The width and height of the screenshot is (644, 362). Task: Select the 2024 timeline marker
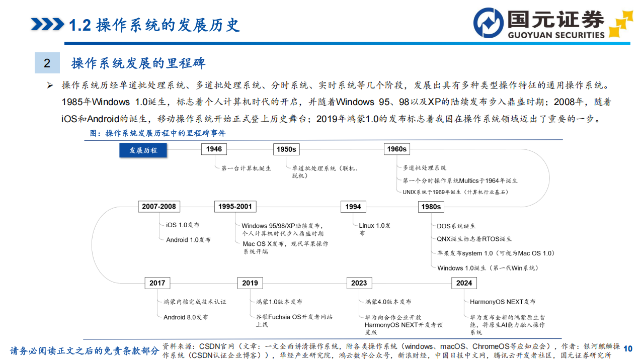(x=464, y=283)
